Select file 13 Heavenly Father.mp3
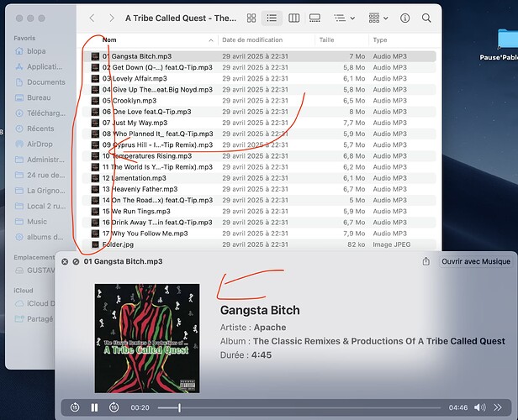 pos(259,189)
